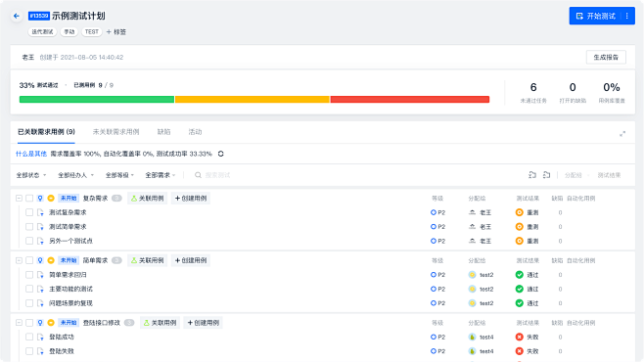This screenshot has width=644, height=362.
Task: Click the assignee icon for 另外一个测试点
Action: pyautogui.click(x=473, y=241)
